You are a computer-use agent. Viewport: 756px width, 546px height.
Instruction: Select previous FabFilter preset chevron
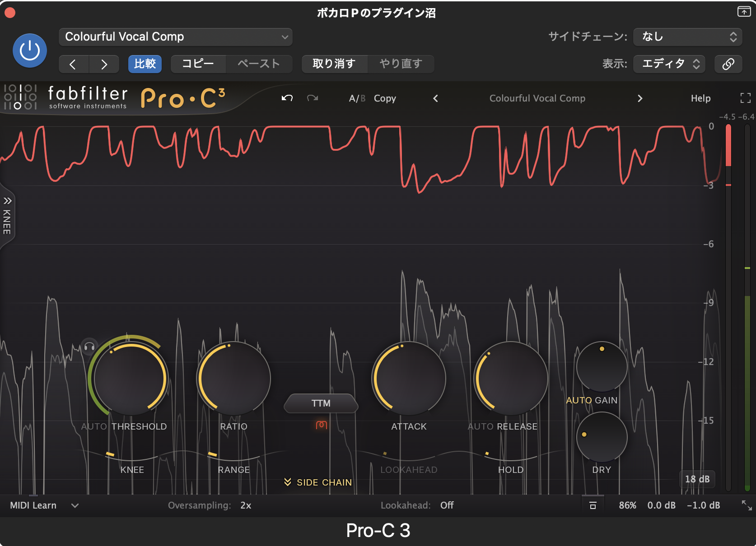[435, 98]
